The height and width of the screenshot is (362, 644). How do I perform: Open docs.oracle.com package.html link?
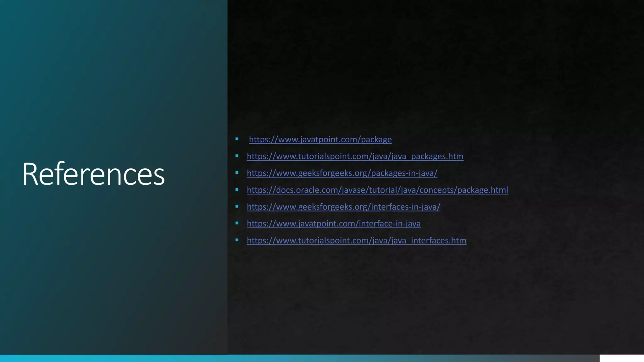tap(377, 190)
